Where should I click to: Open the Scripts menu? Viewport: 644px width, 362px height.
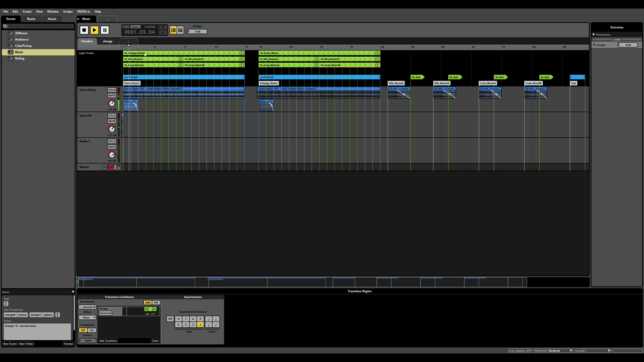[68, 12]
